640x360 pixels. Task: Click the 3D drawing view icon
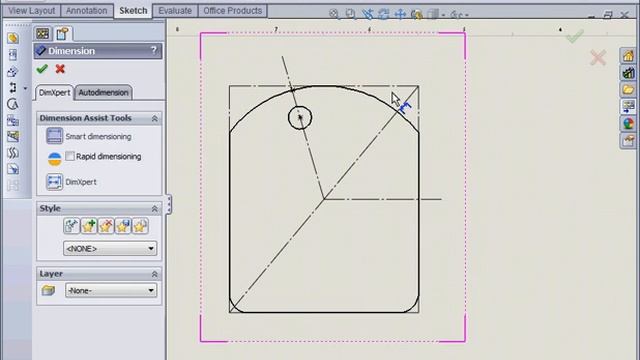(417, 15)
